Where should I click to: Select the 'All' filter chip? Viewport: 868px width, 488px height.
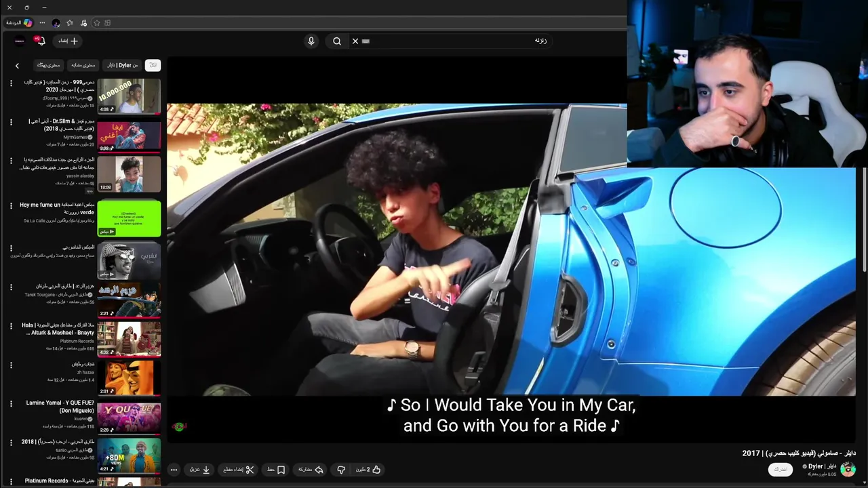(x=153, y=65)
